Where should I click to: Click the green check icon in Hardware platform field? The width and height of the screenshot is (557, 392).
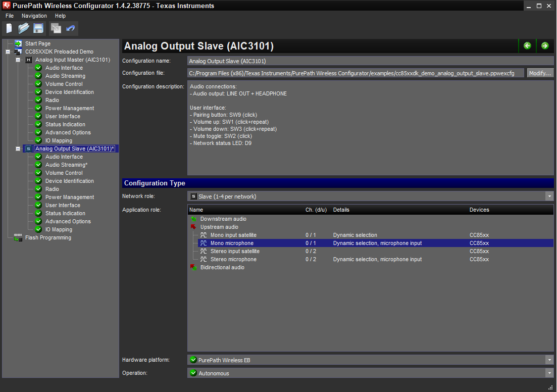[193, 360]
